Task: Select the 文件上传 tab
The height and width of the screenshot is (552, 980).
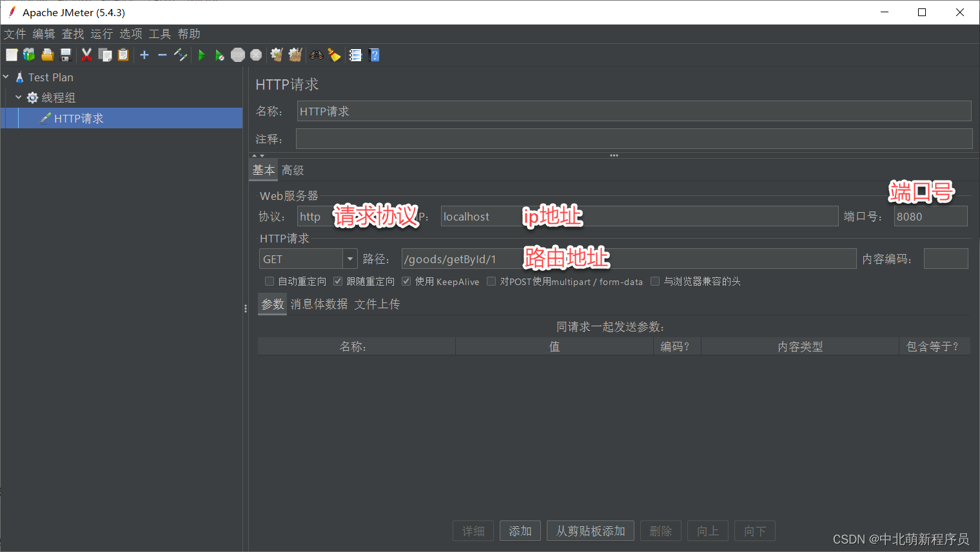Action: (377, 304)
